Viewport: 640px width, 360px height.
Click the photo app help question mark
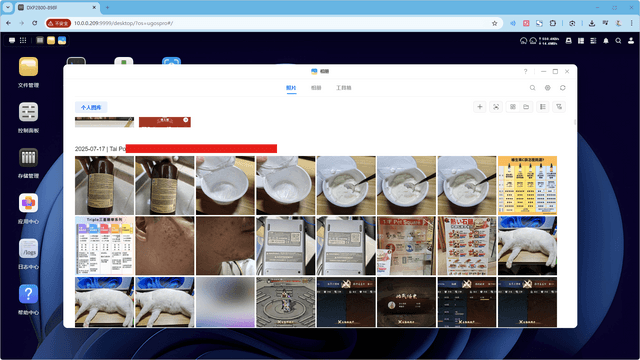tap(525, 71)
